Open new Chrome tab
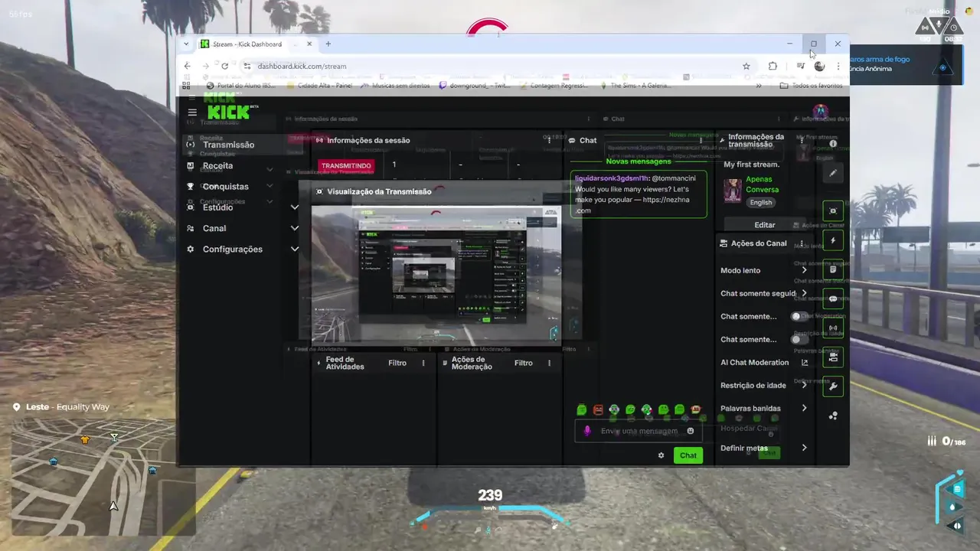980x551 pixels. (328, 44)
